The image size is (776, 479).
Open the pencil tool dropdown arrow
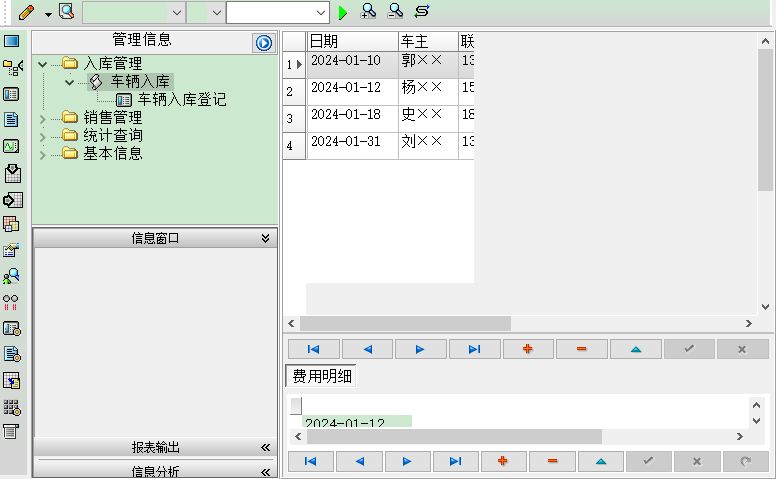point(48,14)
